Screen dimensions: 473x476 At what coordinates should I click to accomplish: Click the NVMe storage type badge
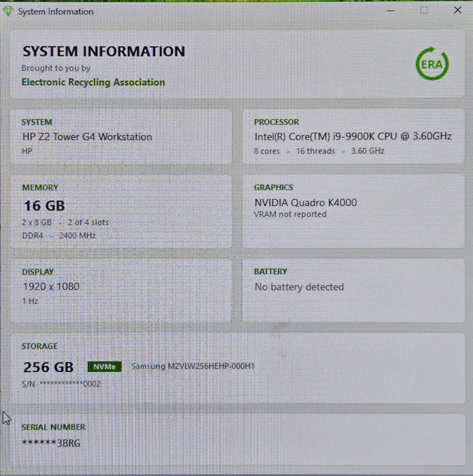pos(105,367)
